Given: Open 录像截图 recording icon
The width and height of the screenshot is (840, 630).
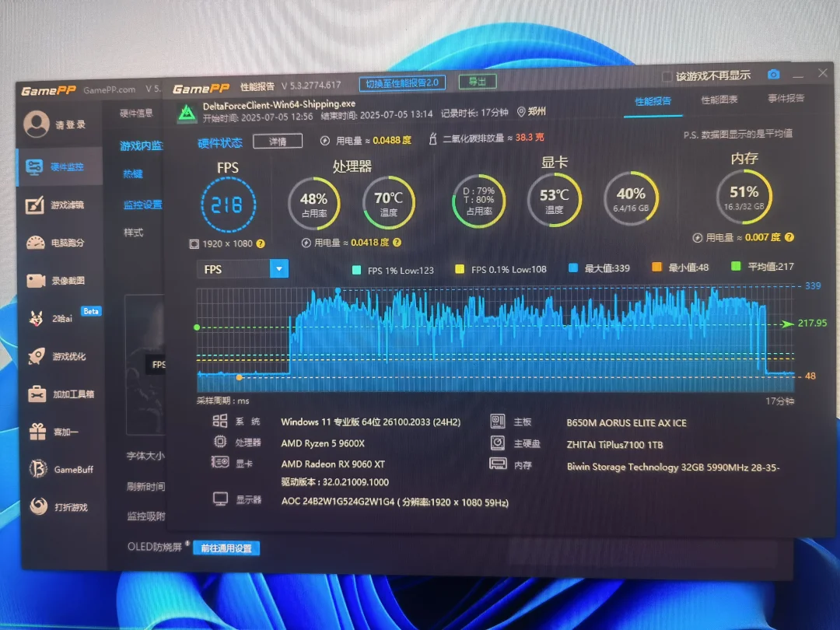Looking at the screenshot, I should tap(36, 280).
